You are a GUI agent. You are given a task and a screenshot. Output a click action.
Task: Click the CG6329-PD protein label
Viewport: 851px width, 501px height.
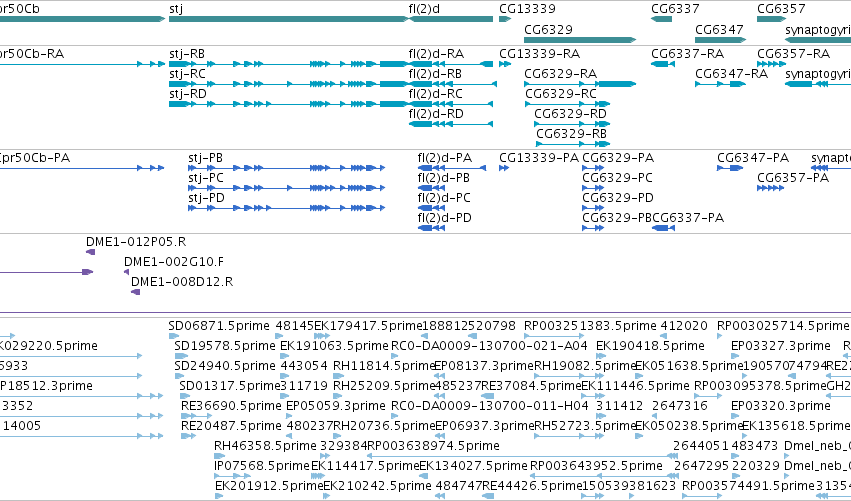click(x=618, y=198)
